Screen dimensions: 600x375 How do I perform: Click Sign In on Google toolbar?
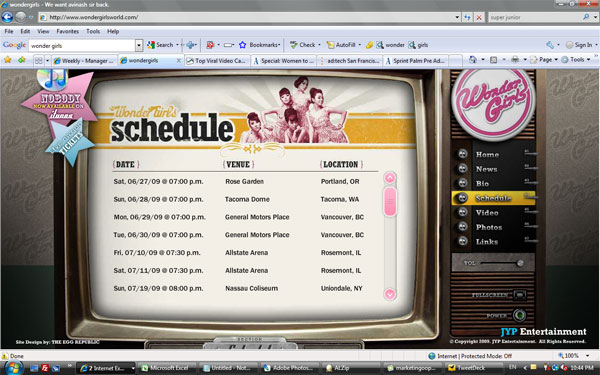(579, 45)
